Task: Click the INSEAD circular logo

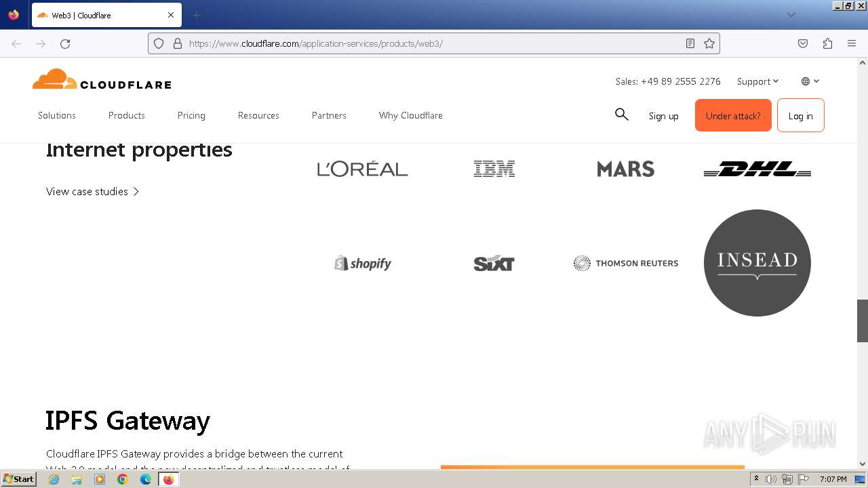Action: pyautogui.click(x=757, y=263)
